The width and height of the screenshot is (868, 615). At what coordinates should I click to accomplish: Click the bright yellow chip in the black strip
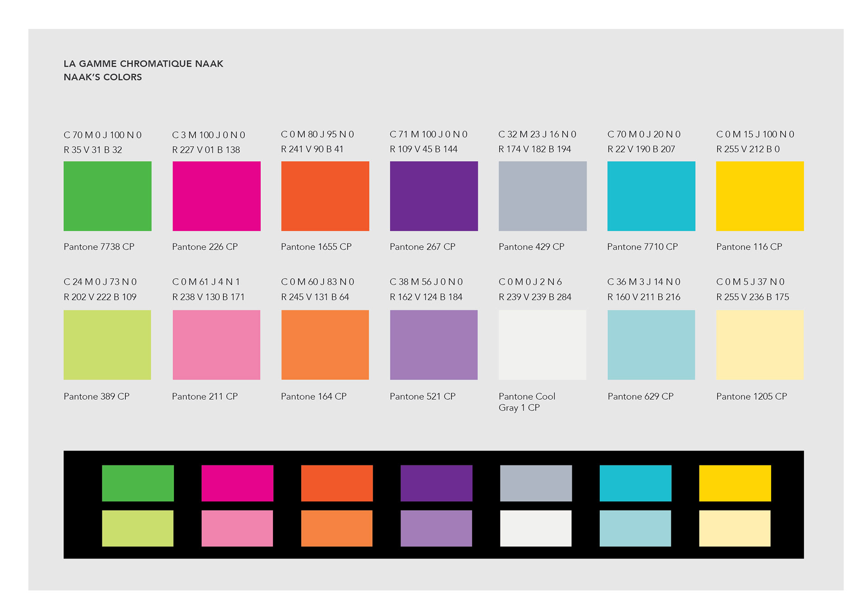pyautogui.click(x=735, y=483)
